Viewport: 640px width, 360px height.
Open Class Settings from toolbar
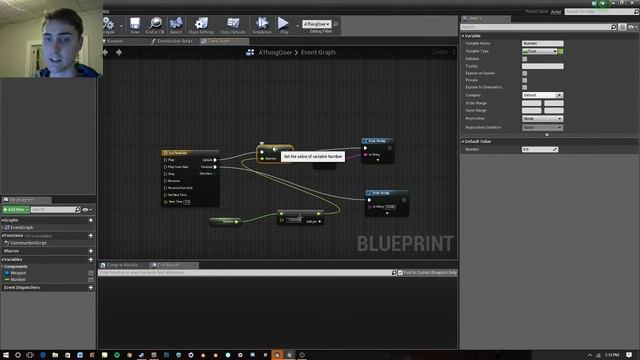201,24
